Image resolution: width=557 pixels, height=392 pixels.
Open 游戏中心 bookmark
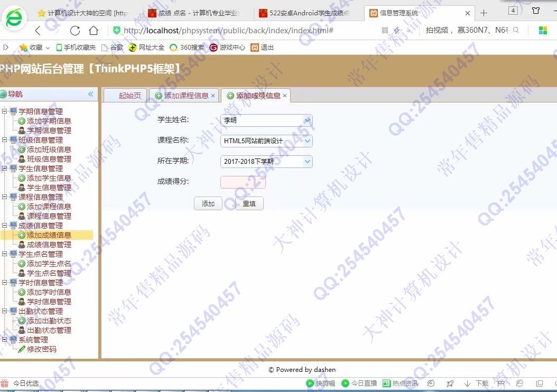[227, 47]
